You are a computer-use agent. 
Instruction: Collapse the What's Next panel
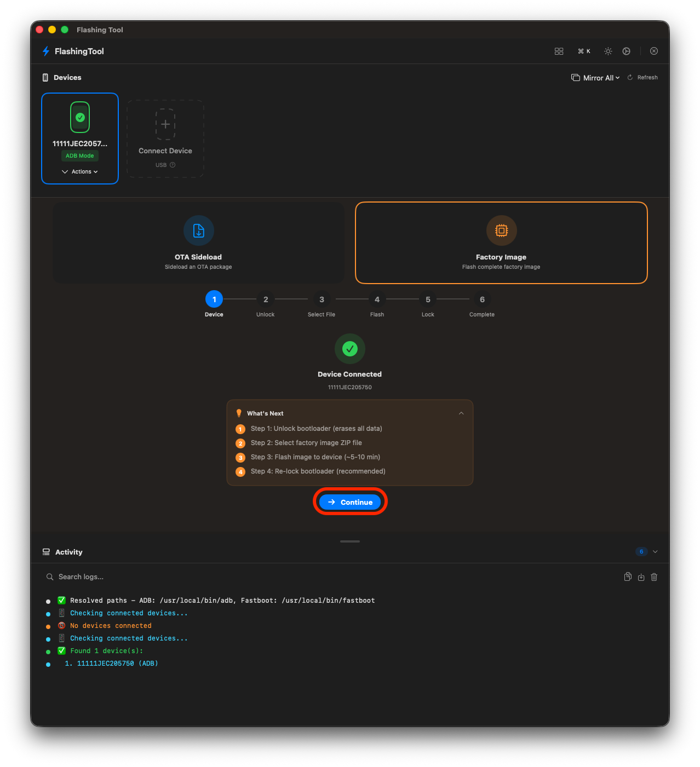click(461, 413)
